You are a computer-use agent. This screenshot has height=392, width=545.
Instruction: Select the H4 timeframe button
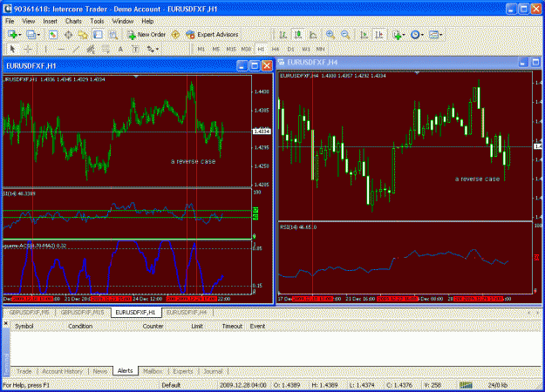[x=276, y=50]
